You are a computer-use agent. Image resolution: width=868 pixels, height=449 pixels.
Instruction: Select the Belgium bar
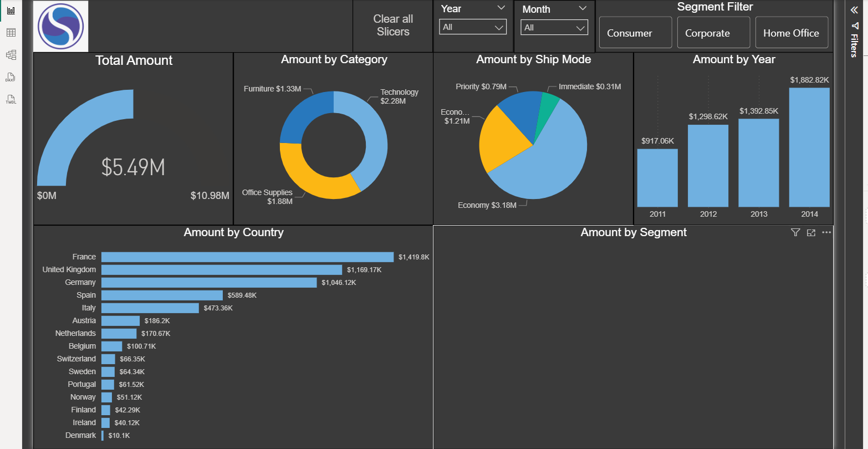pos(111,346)
